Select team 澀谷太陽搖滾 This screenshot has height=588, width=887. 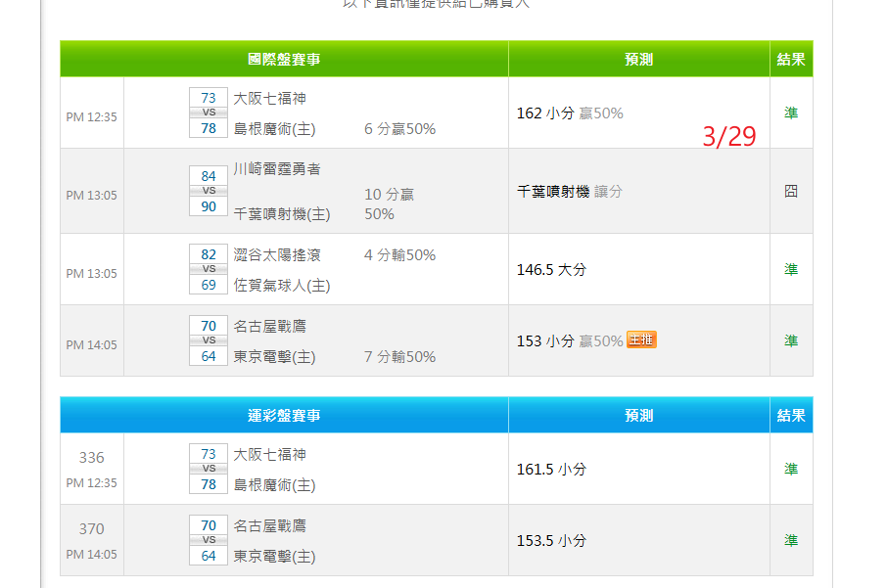(277, 255)
